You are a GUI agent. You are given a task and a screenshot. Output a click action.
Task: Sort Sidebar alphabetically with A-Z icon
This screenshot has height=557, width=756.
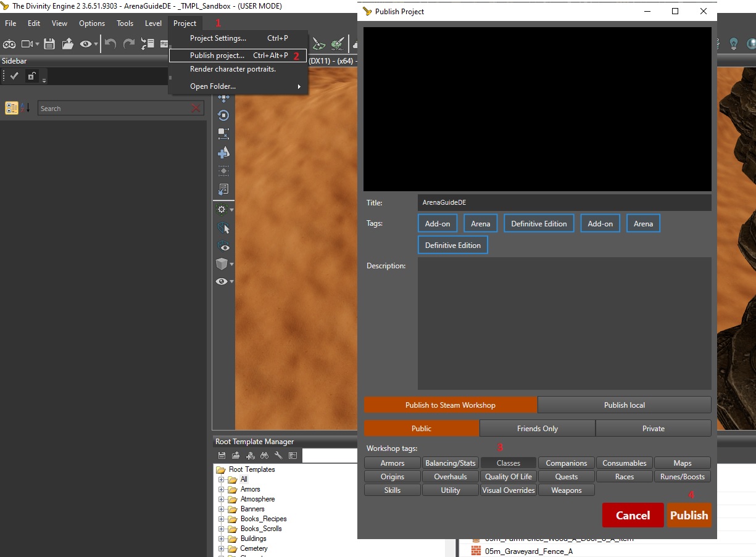click(25, 108)
